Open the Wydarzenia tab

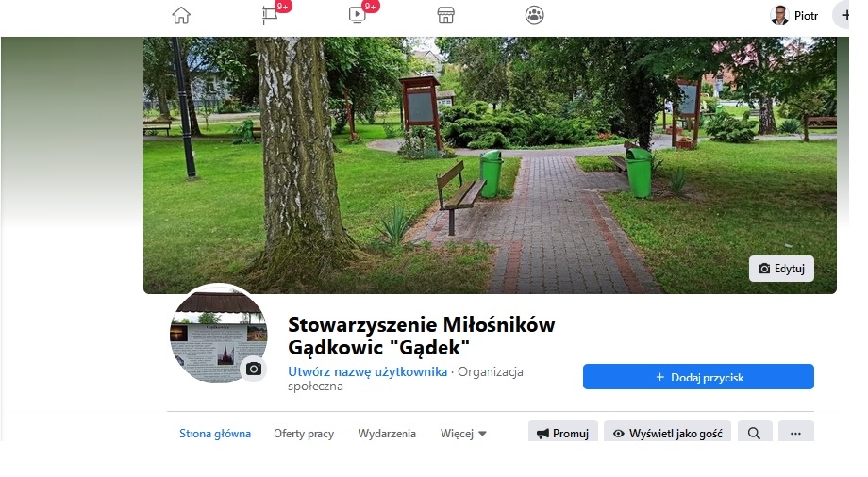tap(387, 434)
